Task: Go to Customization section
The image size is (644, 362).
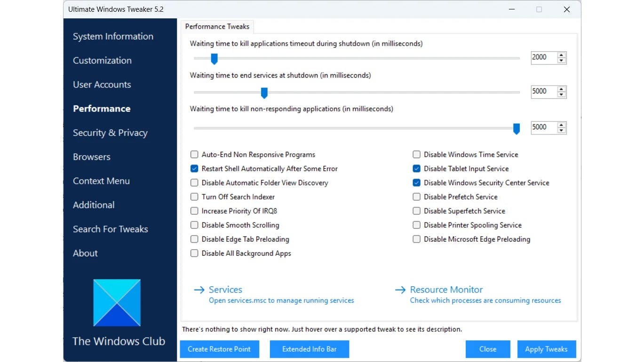Action: pyautogui.click(x=102, y=61)
